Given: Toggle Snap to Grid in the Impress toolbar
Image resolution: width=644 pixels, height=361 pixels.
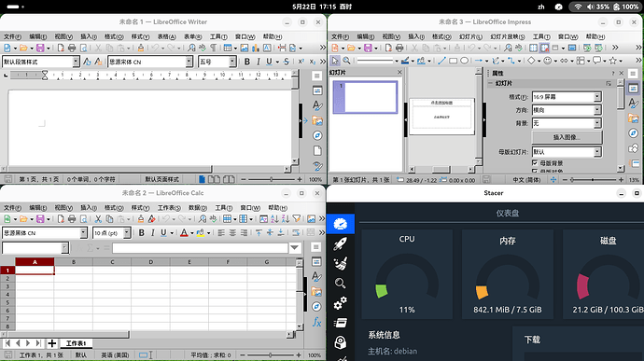Looking at the screenshot, I should tap(544, 49).
